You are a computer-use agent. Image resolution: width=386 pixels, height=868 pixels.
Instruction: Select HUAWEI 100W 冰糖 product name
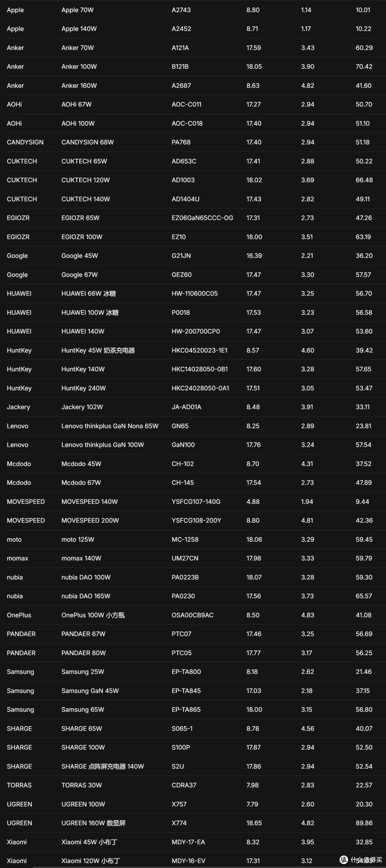click(90, 313)
